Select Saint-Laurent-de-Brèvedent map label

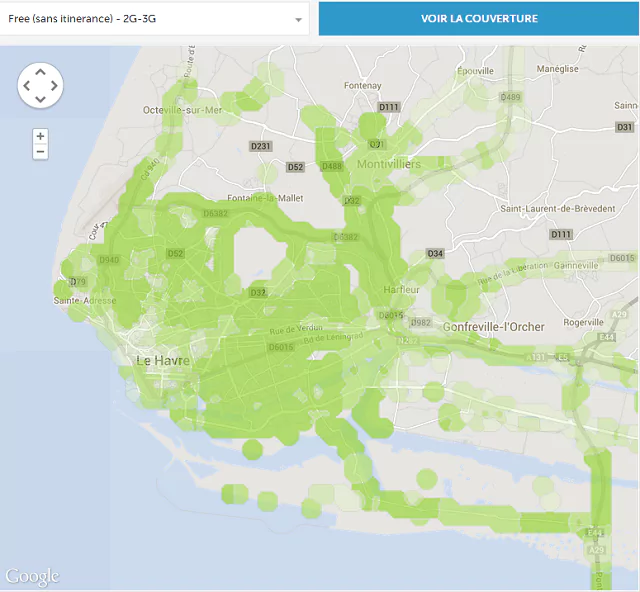pyautogui.click(x=558, y=209)
